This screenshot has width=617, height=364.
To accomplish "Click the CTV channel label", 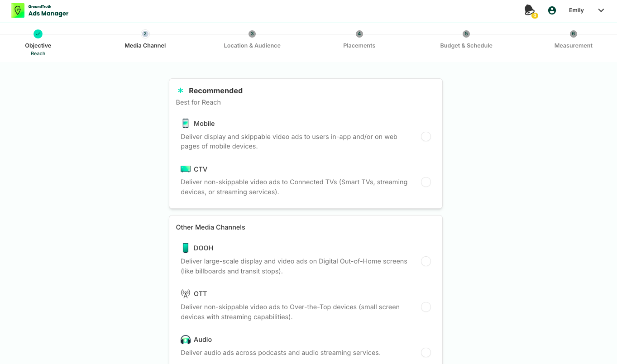I will [x=201, y=169].
